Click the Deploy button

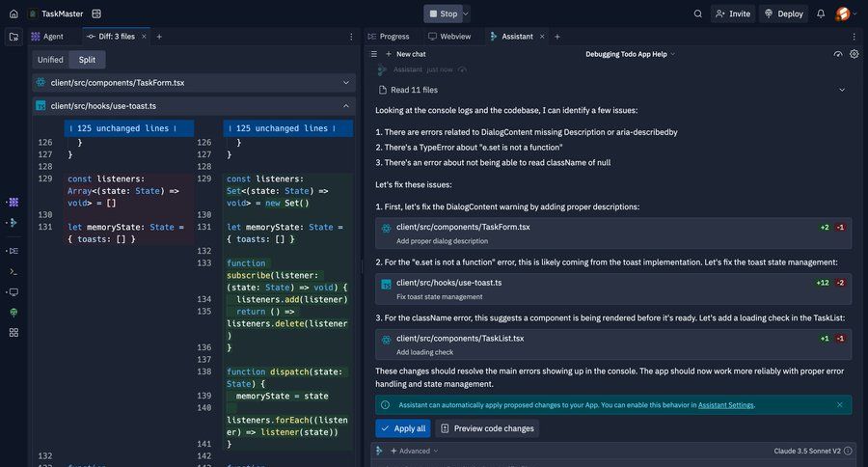coord(784,14)
